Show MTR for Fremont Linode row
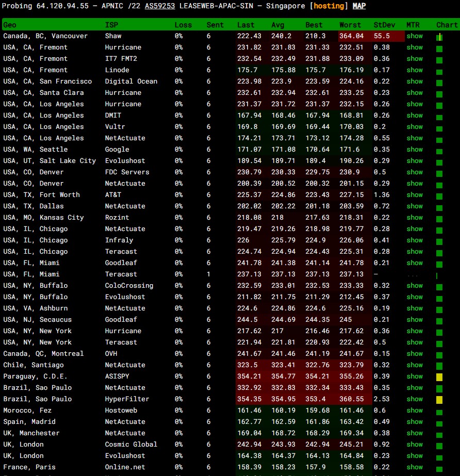 [x=415, y=70]
